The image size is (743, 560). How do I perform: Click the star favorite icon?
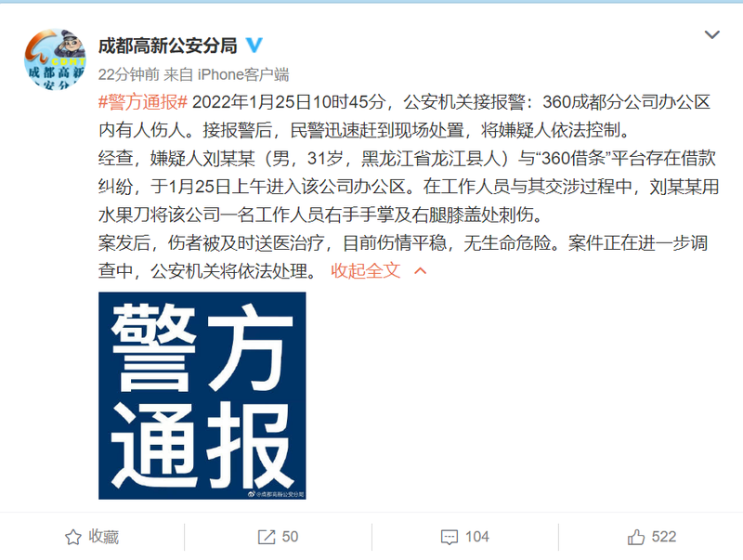(73, 538)
